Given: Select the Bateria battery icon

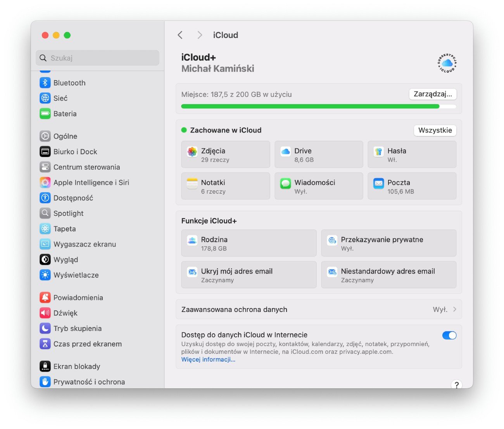Looking at the screenshot, I should pos(45,114).
